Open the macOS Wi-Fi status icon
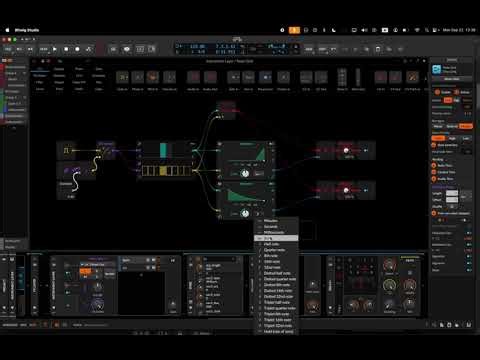Image resolution: width=480 pixels, height=360 pixels. [x=417, y=30]
